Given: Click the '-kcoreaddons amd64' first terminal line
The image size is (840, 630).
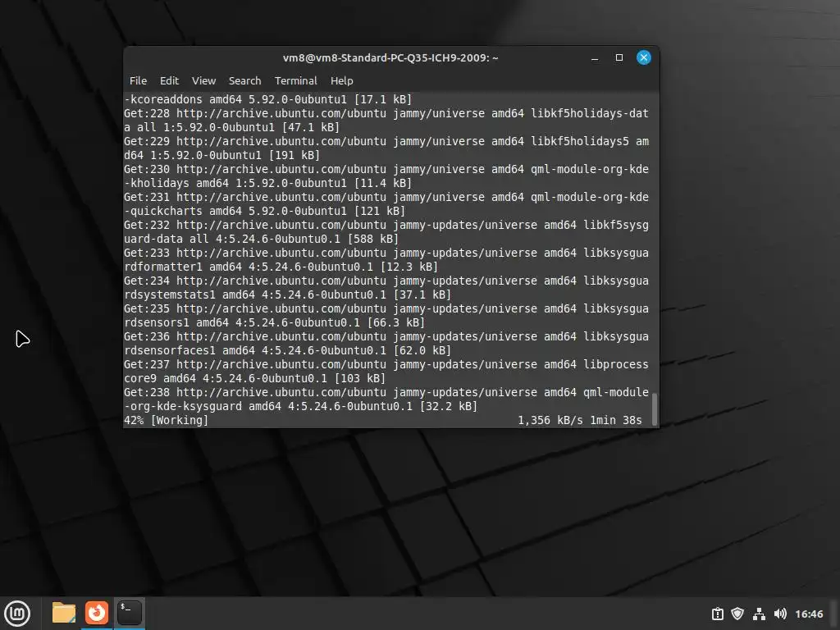Looking at the screenshot, I should coord(268,99).
